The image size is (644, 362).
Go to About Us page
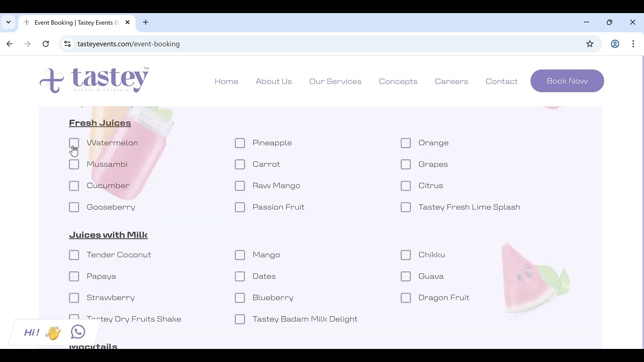[x=274, y=81]
